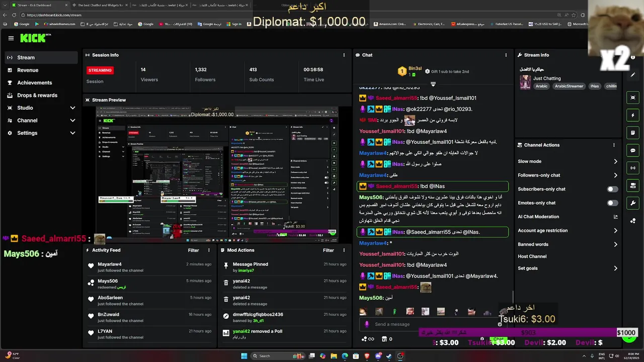Click the broadcast signal icon in right sidebar
Image resolution: width=644 pixels, height=362 pixels.
coord(633,168)
